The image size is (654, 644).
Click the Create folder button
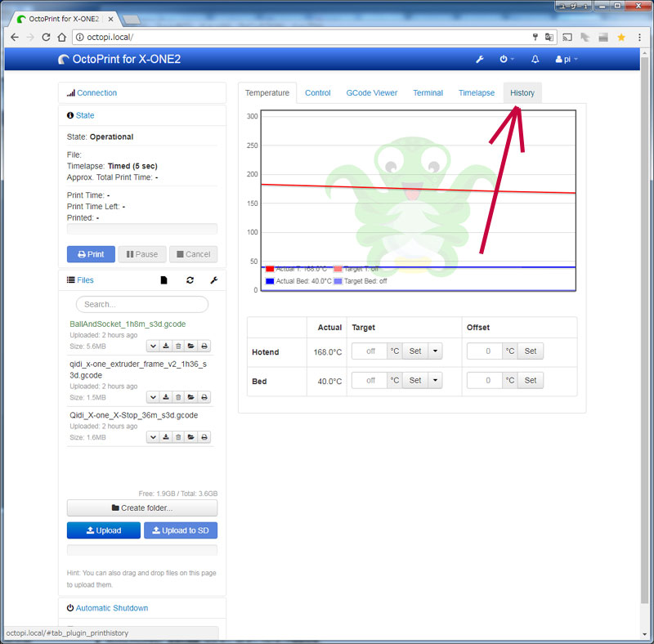142,508
